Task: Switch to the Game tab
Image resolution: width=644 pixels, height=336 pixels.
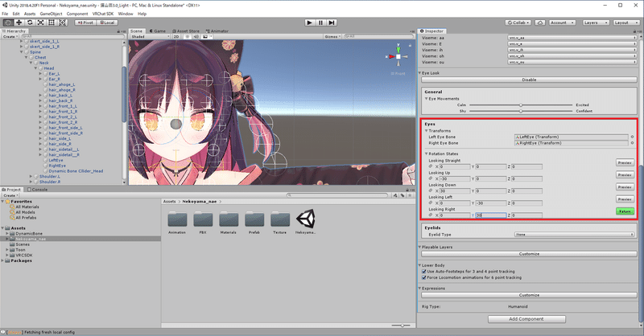Action: (x=157, y=31)
